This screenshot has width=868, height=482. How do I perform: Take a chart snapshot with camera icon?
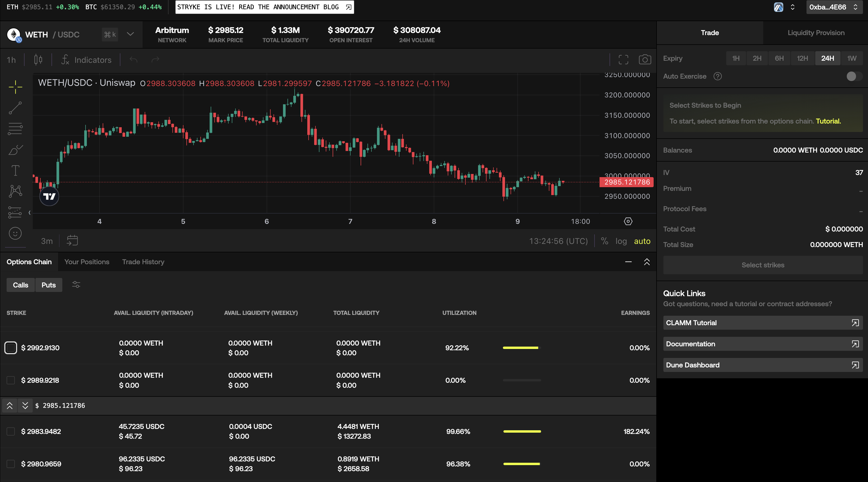[x=645, y=60]
